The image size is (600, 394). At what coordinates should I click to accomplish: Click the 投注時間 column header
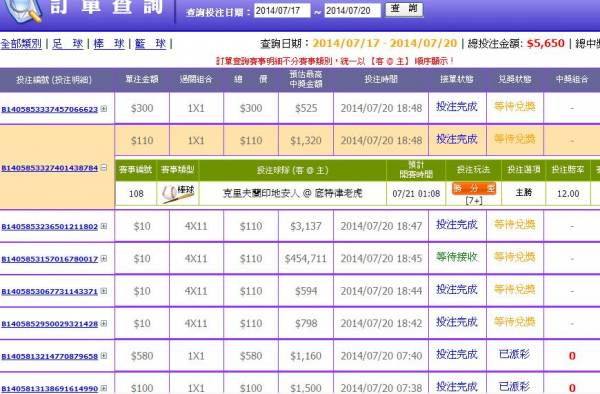point(381,79)
